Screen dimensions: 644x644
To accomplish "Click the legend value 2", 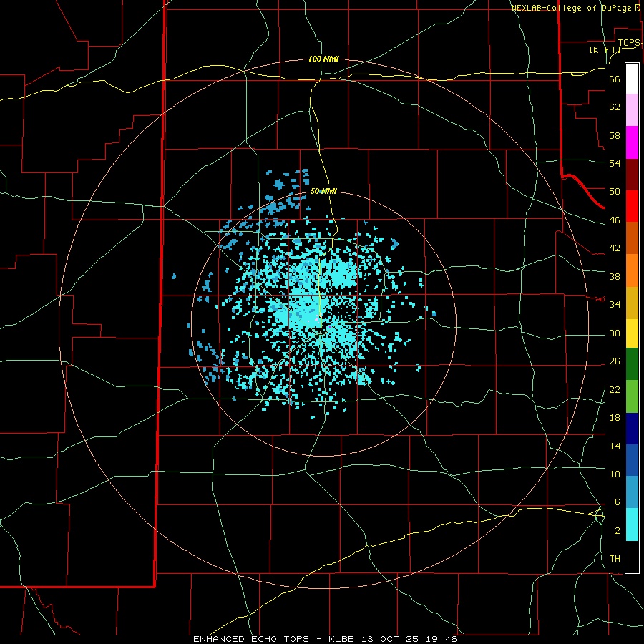I will click(617, 530).
